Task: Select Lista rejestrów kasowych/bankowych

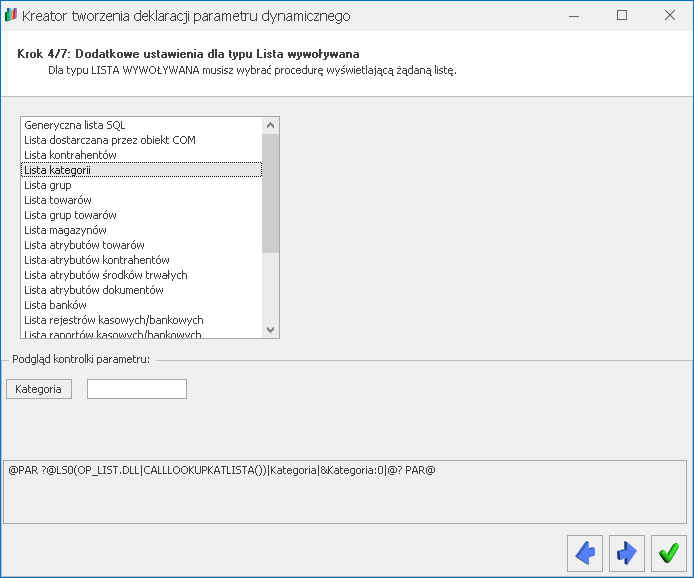Action: (x=141, y=320)
